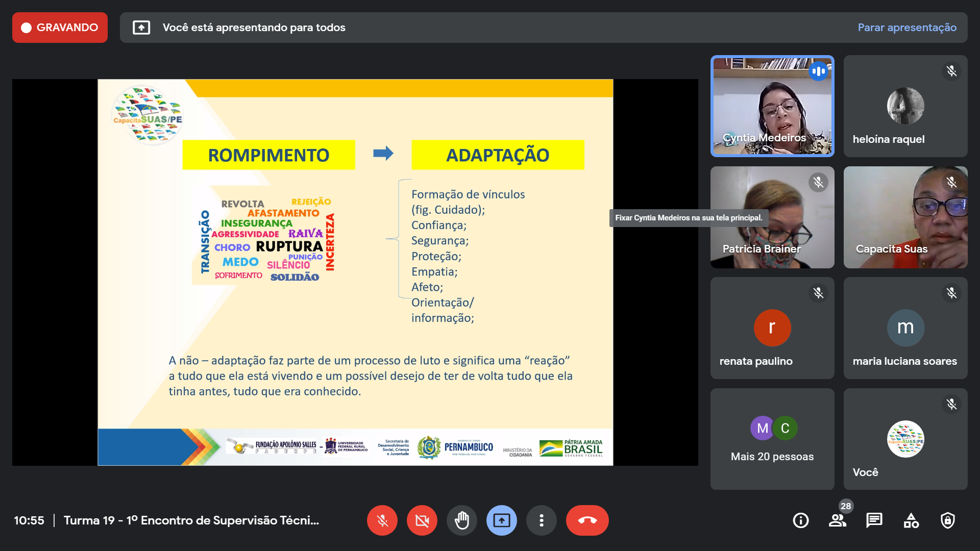
Task: Click renata paulino muted mic icon
Action: tap(818, 293)
